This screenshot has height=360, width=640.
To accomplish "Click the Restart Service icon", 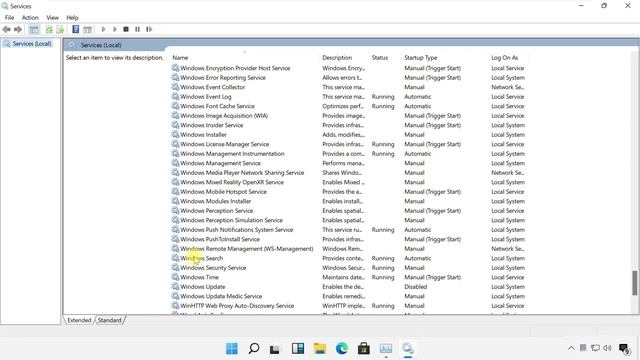I will [149, 29].
